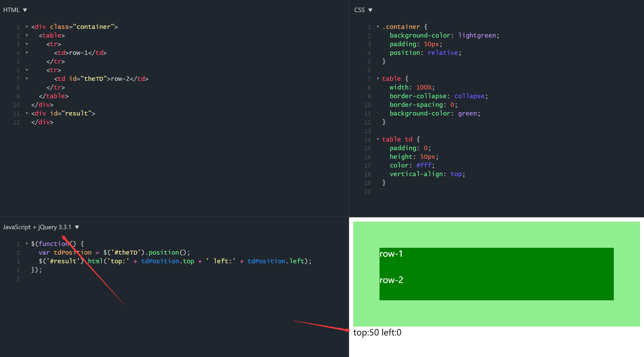The height and width of the screenshot is (357, 644).
Task: Place cursor on 'position: relative' in CSS
Action: [x=425, y=53]
